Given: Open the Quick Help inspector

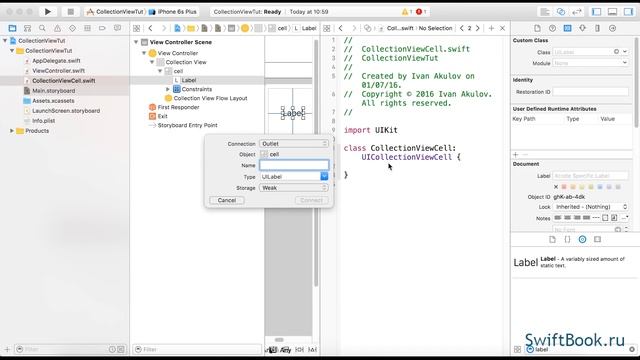Looking at the screenshot, I should 552,28.
